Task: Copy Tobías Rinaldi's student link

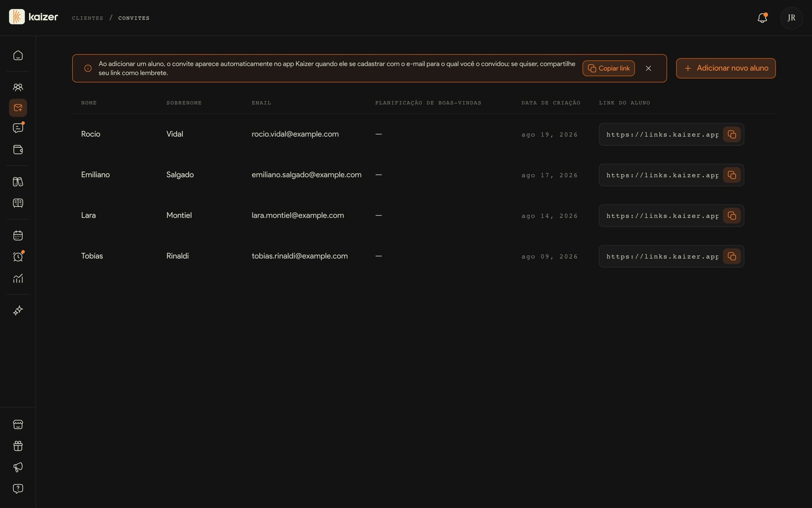Action: click(x=732, y=256)
